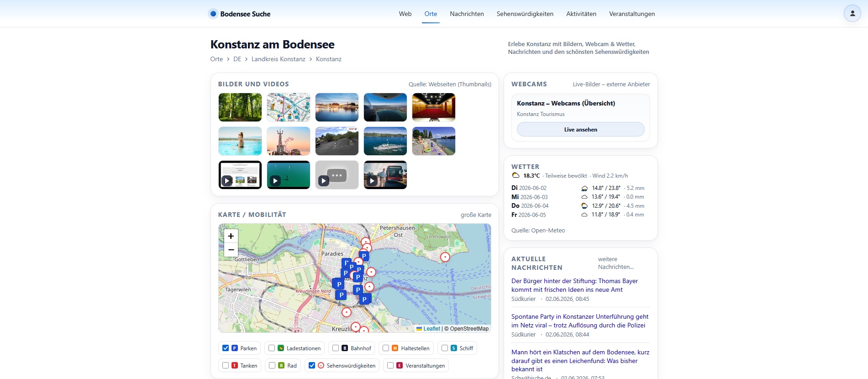Click the Live ansehen button

click(x=580, y=130)
